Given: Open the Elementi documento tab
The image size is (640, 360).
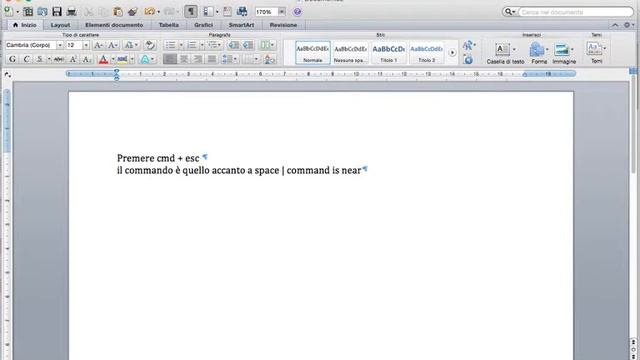Looking at the screenshot, I should [114, 25].
